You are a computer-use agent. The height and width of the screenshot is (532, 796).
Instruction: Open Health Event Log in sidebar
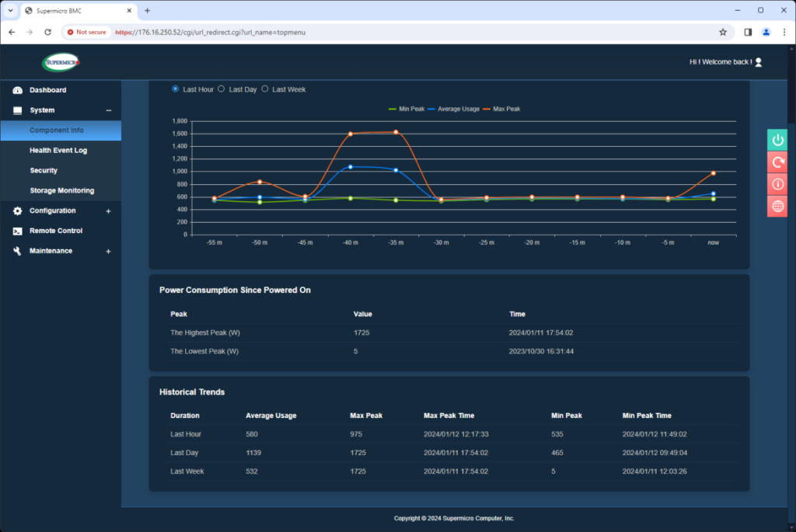[x=58, y=151]
